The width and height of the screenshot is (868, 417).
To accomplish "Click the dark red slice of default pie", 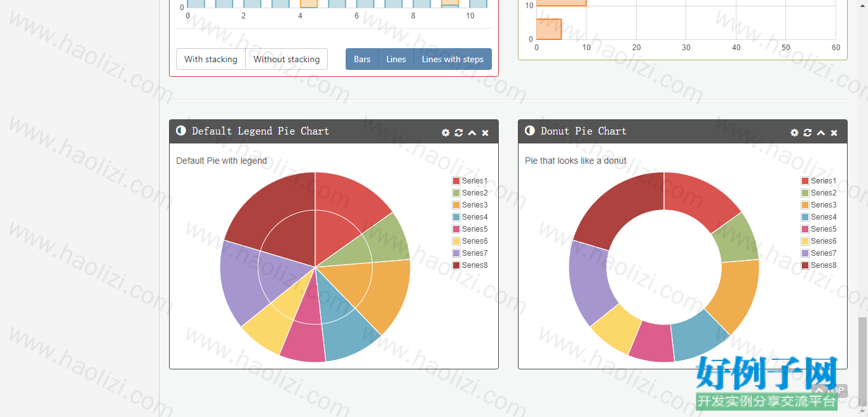I will coord(276,216).
